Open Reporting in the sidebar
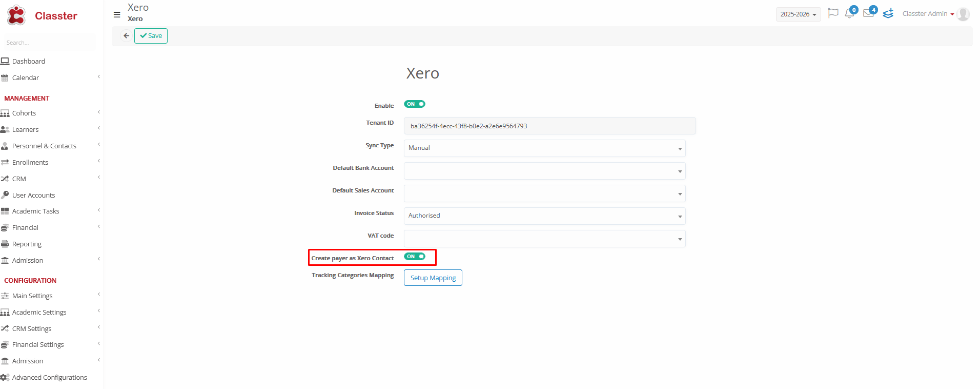The height and width of the screenshot is (389, 980). pyautogui.click(x=27, y=244)
